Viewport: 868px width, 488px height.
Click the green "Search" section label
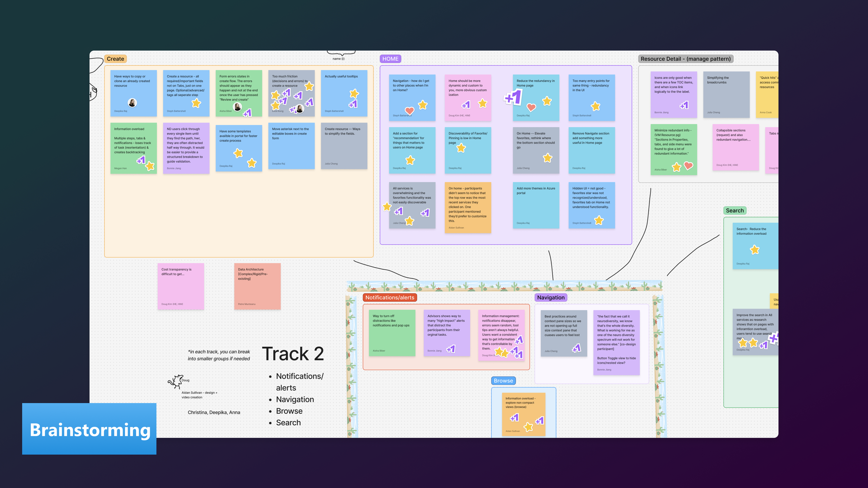pos(735,211)
